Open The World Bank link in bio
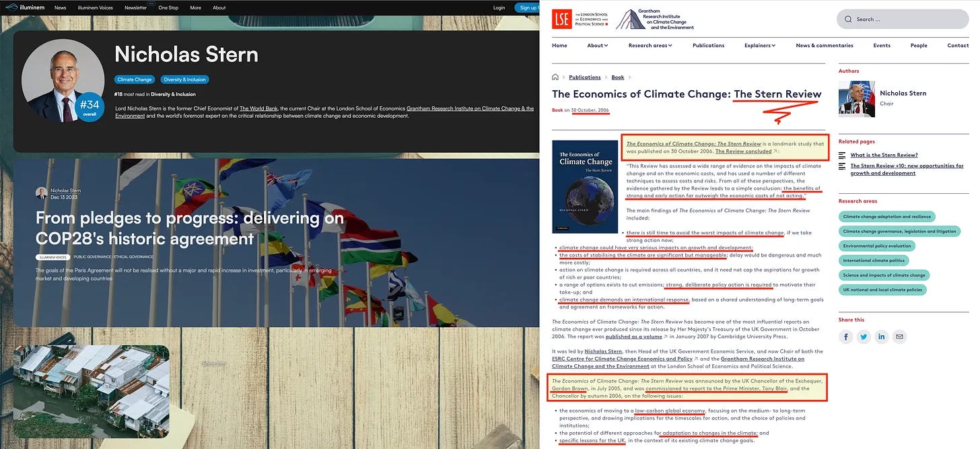 coord(259,108)
